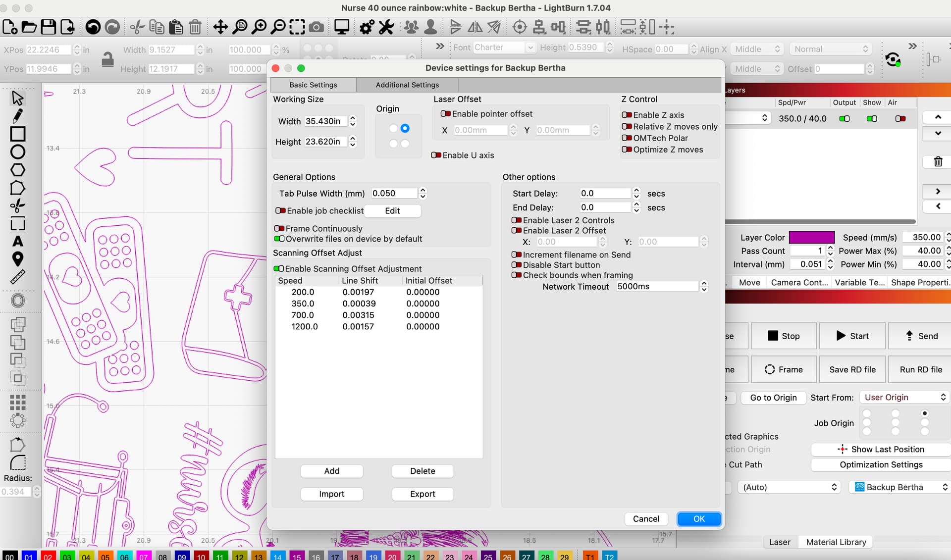
Task: Select the Polygon hexagon tool
Action: [x=17, y=169]
